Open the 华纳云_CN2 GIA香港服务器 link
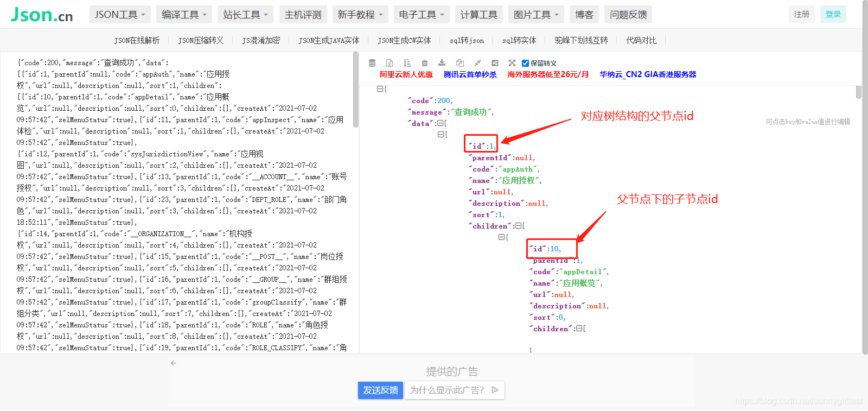The width and height of the screenshot is (868, 411). pyautogui.click(x=648, y=74)
